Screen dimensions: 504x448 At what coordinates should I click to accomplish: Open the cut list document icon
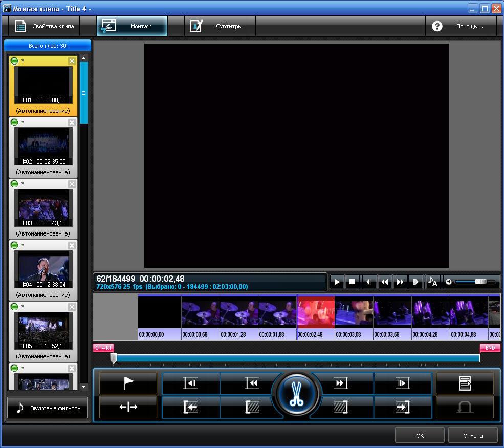click(465, 383)
